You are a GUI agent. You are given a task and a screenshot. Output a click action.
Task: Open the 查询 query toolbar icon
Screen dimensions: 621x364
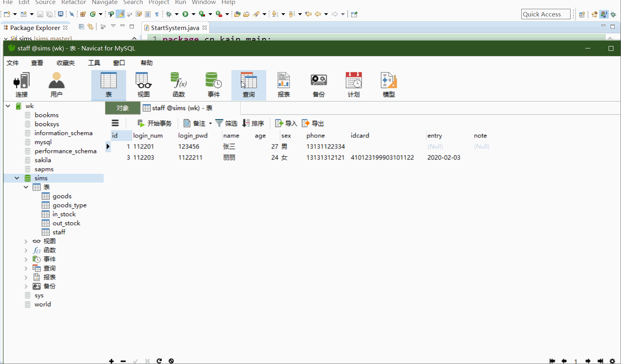click(249, 85)
